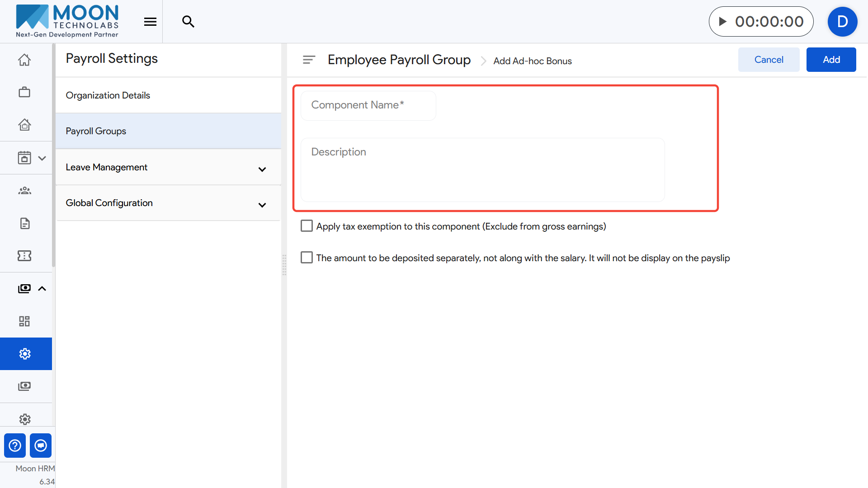This screenshot has height=488, width=868.
Task: Collapse the payroll sidebar menu chevron
Action: coord(42,288)
